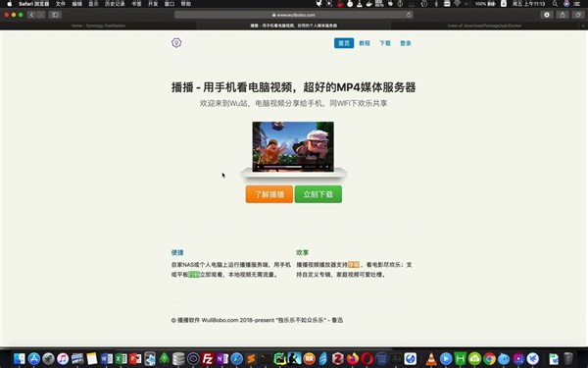Launch Microsoft PowerPoint from the dock
588x368 pixels.
coord(135,358)
